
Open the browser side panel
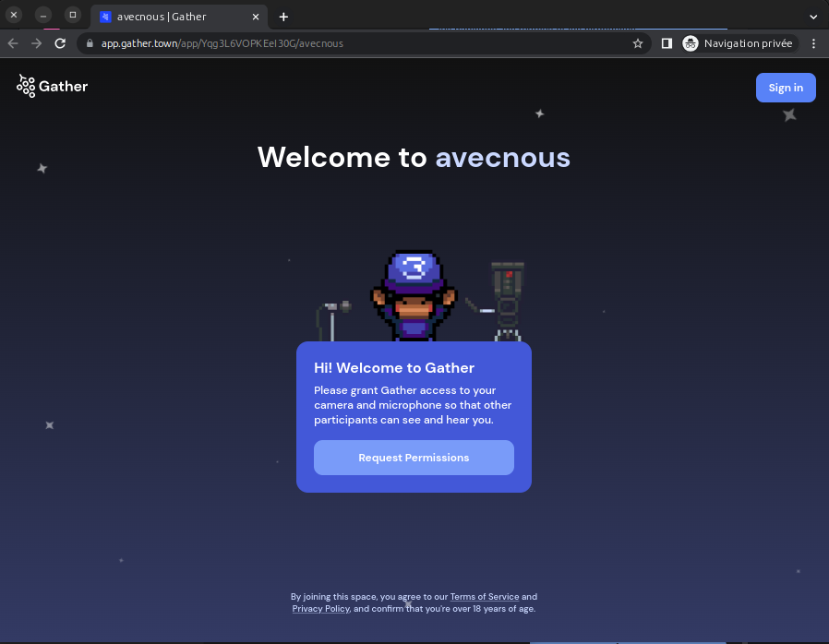coord(667,43)
